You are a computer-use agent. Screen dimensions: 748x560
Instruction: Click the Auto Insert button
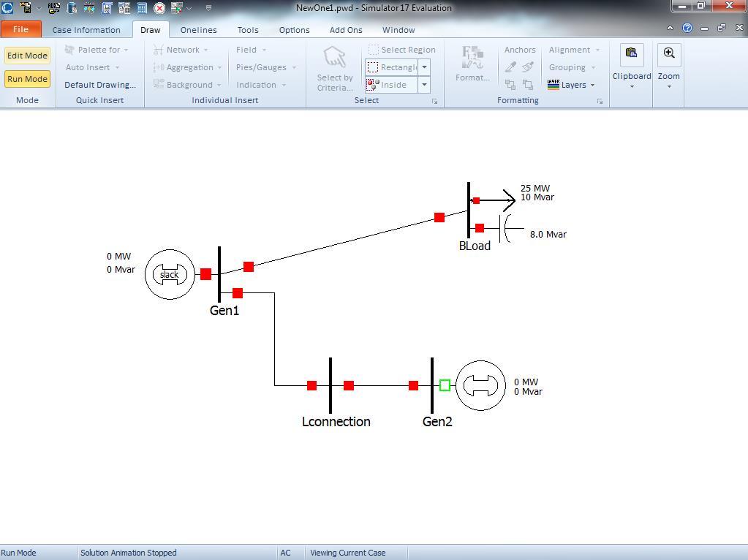[92, 67]
